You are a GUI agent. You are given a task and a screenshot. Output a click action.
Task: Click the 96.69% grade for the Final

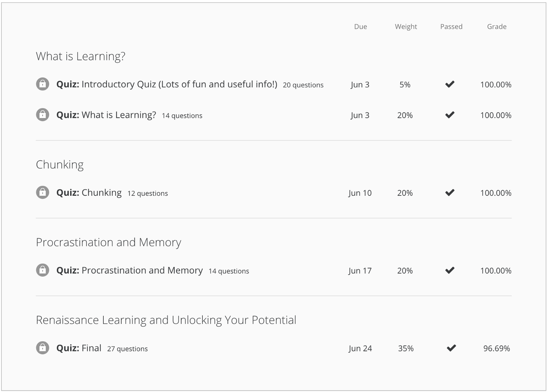496,348
